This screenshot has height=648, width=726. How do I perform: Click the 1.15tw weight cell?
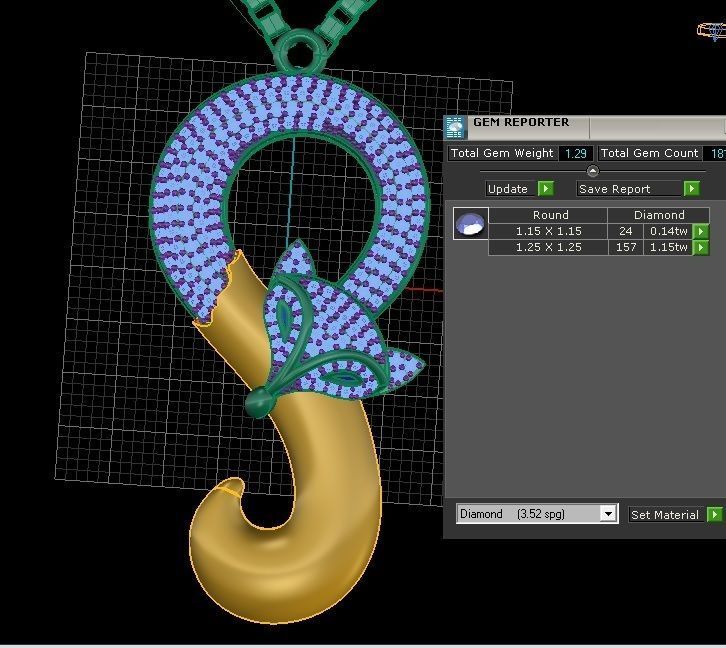coord(668,248)
